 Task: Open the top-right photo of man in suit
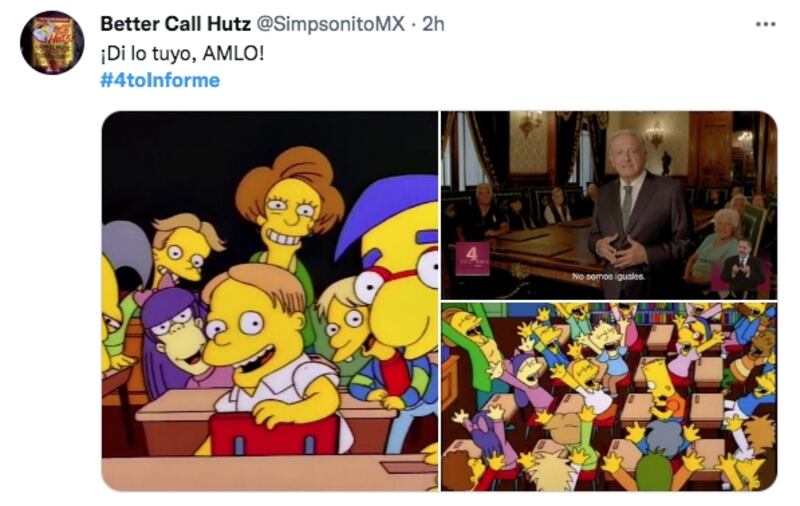(609, 205)
